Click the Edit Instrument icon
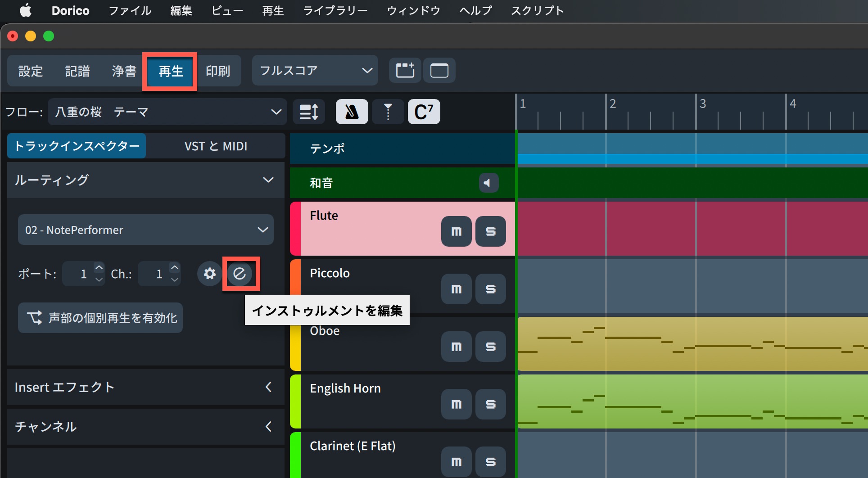 tap(240, 274)
